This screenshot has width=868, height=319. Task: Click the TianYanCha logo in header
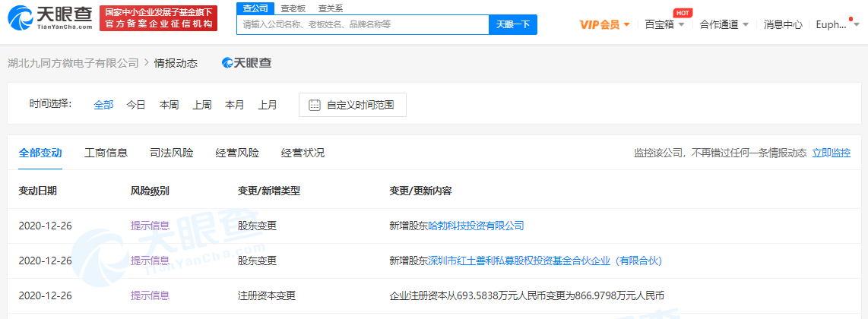pos(49,17)
